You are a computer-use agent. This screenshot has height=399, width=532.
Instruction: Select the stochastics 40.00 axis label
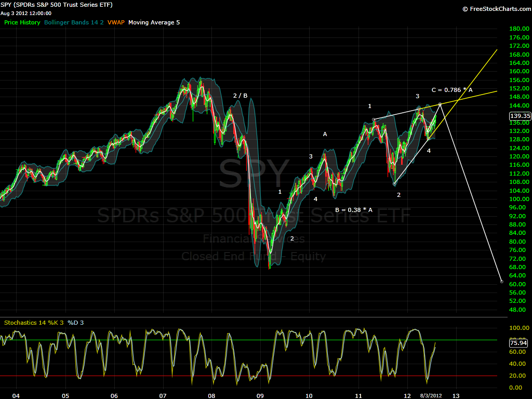click(517, 364)
